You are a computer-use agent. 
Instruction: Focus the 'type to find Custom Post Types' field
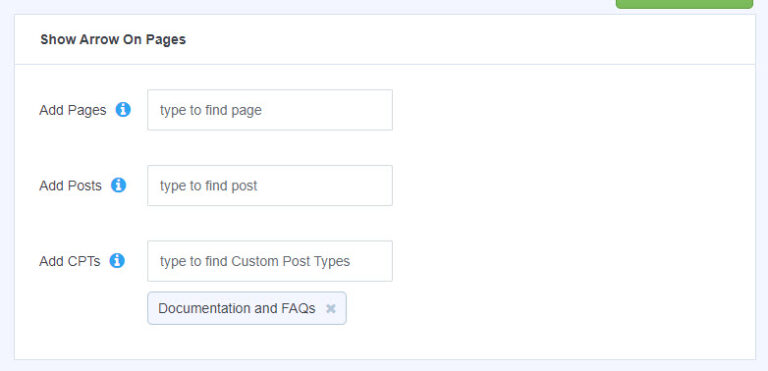(x=270, y=261)
